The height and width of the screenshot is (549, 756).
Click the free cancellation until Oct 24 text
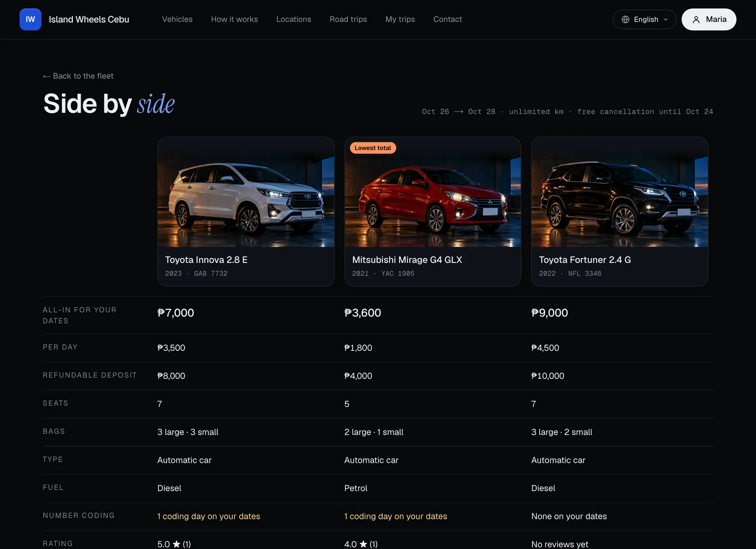pos(645,112)
